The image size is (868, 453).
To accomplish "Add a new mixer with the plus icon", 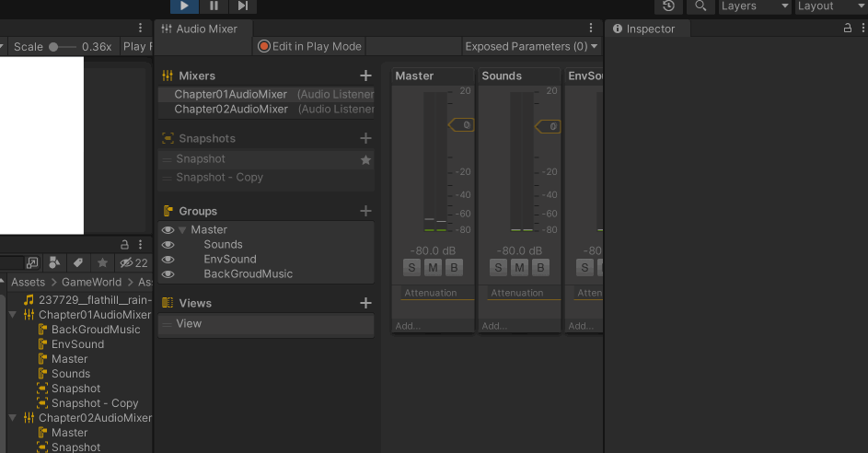I will pyautogui.click(x=365, y=75).
